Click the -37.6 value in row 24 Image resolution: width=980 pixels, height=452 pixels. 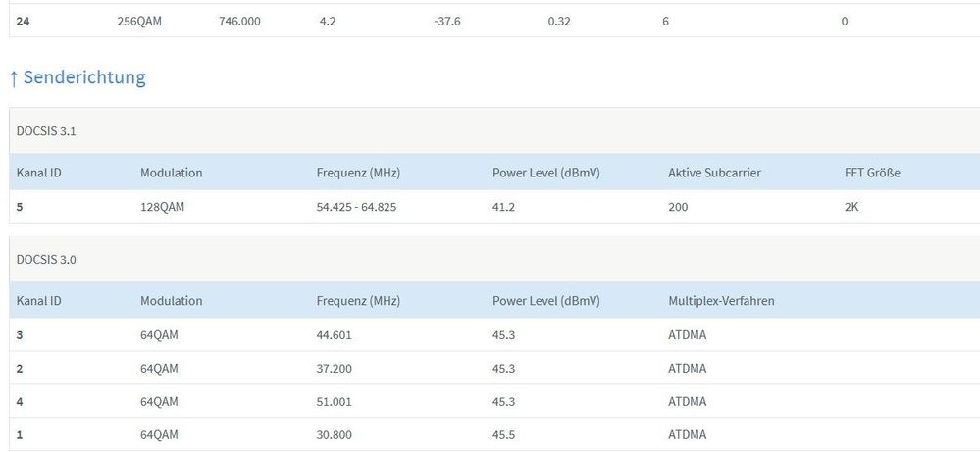446,20
